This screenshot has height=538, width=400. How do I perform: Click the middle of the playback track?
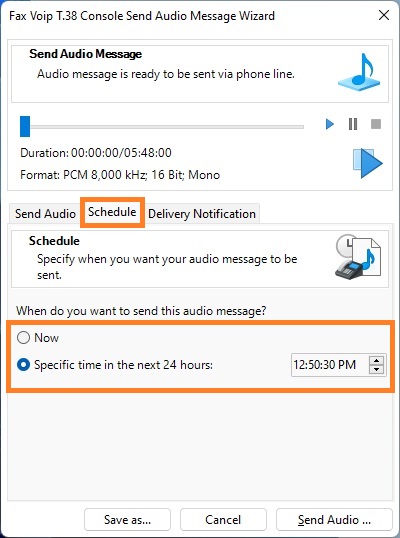162,127
